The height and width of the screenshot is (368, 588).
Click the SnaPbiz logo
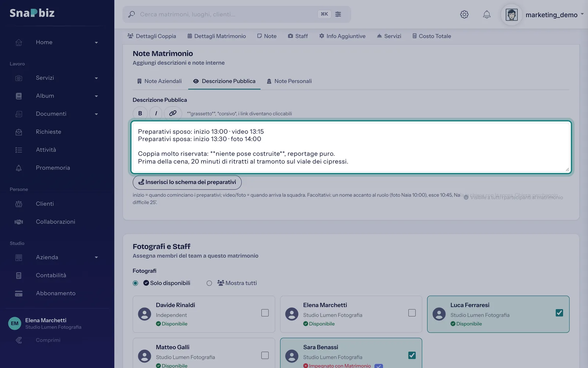tap(32, 13)
